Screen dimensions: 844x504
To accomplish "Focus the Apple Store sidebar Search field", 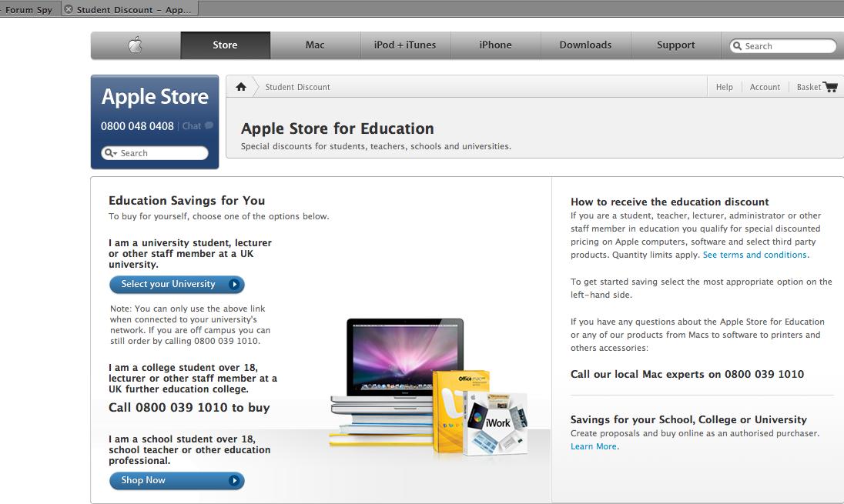I will click(x=155, y=153).
